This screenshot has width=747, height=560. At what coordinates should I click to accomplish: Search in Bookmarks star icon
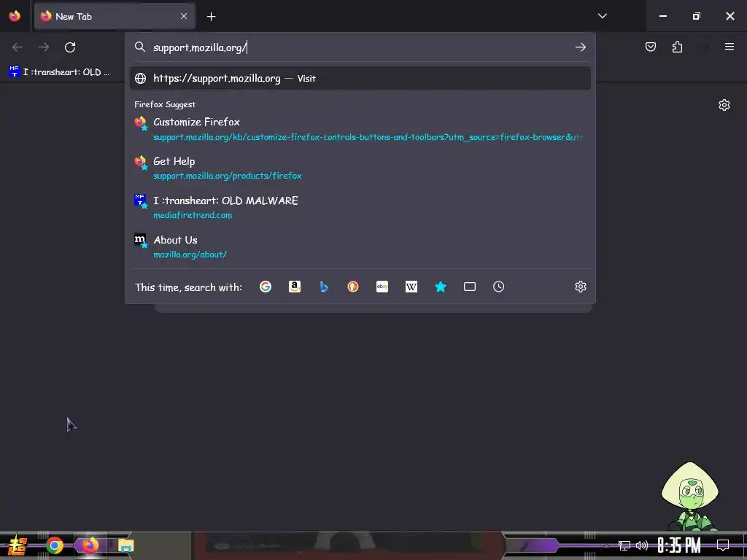click(x=441, y=287)
